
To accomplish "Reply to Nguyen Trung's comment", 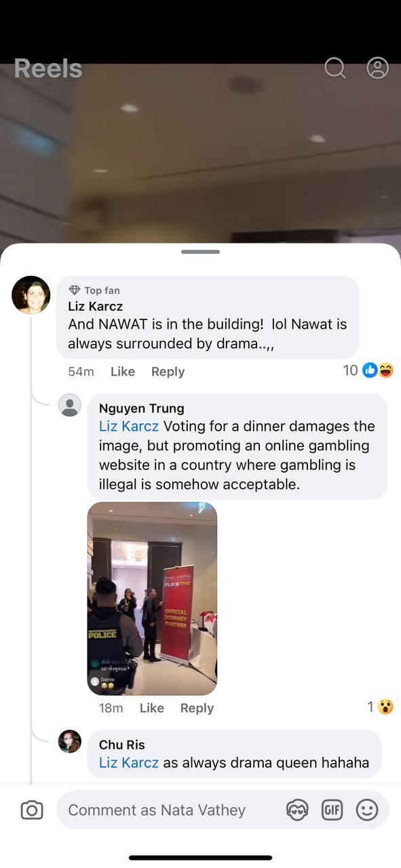I will click(x=197, y=708).
